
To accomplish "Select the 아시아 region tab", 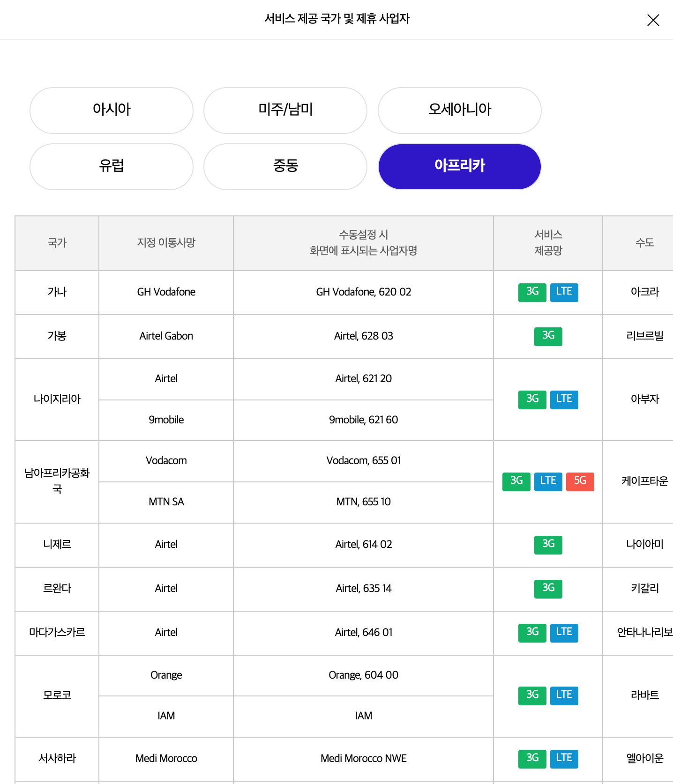I will pyautogui.click(x=112, y=111).
